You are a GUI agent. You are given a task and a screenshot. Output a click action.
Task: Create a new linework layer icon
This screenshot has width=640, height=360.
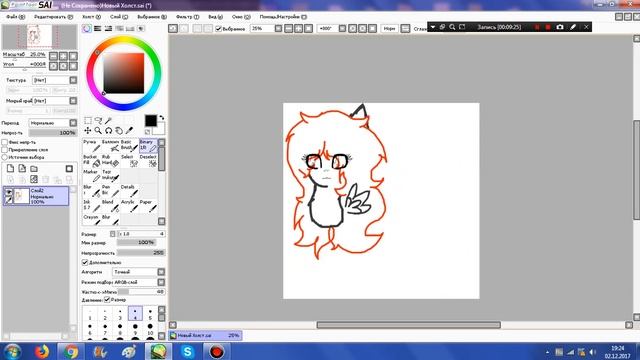tap(22, 169)
